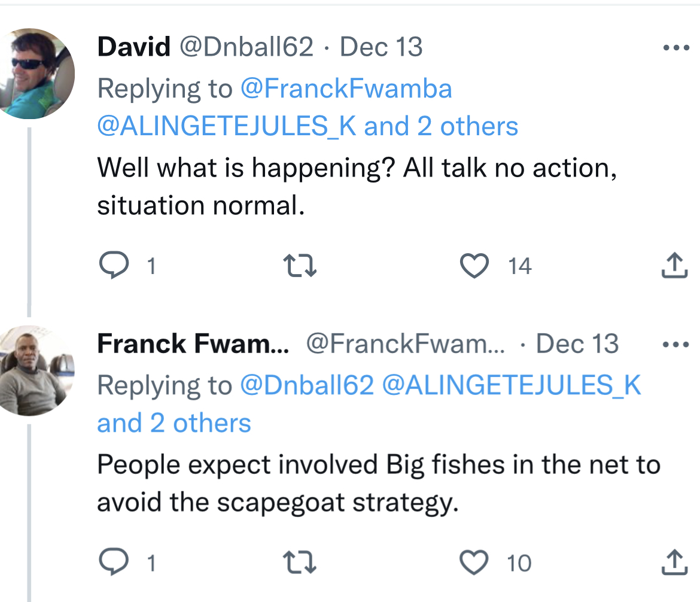Open more options menu on David's tweet

[x=676, y=47]
